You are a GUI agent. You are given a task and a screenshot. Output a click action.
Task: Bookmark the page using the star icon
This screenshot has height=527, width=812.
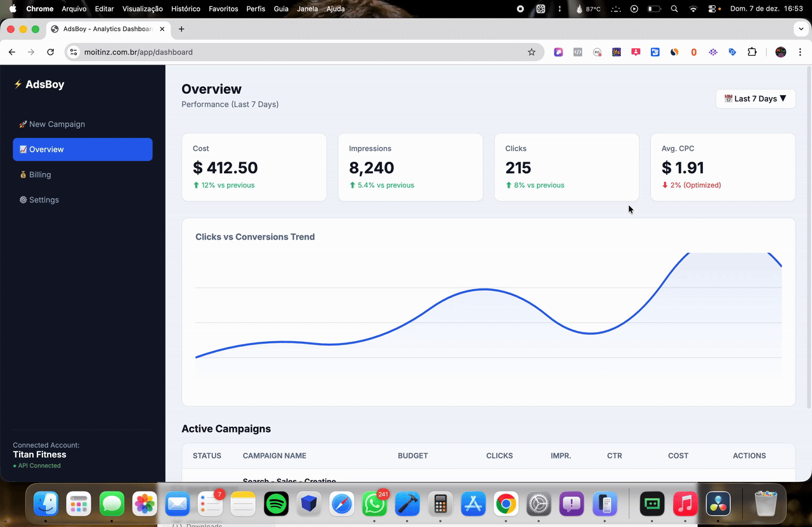point(532,51)
